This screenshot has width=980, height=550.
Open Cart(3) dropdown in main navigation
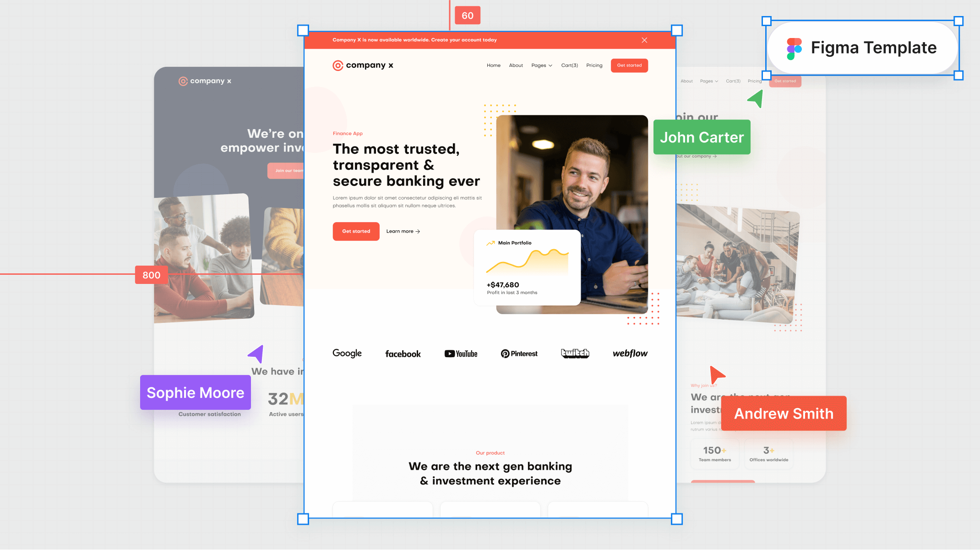(x=569, y=65)
